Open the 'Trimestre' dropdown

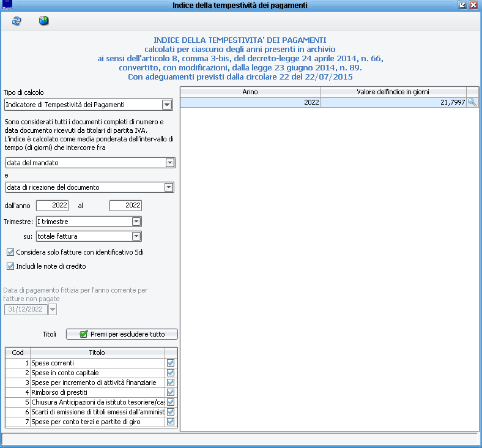coord(136,222)
